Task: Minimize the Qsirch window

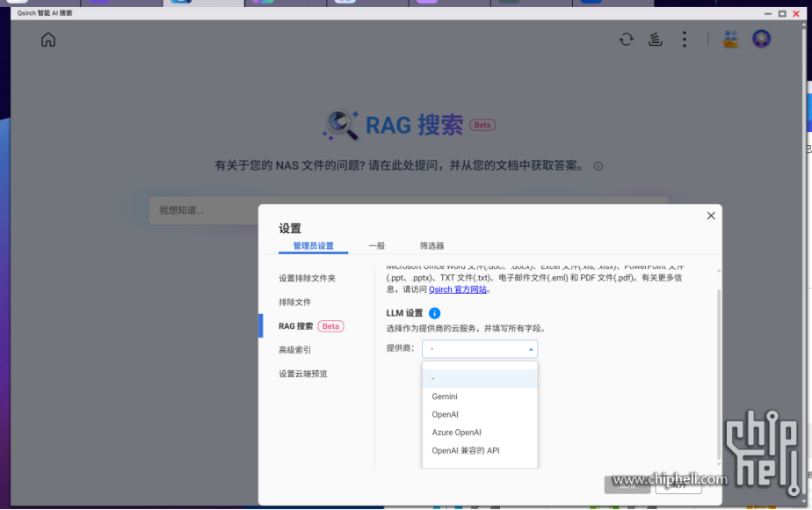Action: (768, 13)
